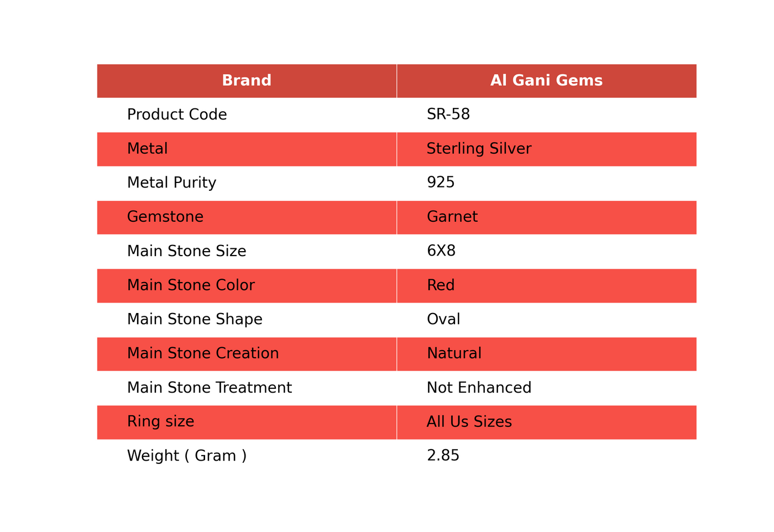This screenshot has height=532, width=774.
Task: Select the Product Code label cell
Action: click(247, 115)
